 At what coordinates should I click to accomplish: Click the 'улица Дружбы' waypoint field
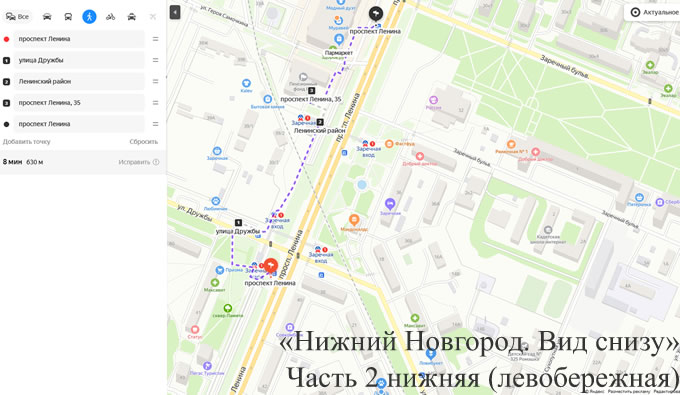tap(79, 60)
